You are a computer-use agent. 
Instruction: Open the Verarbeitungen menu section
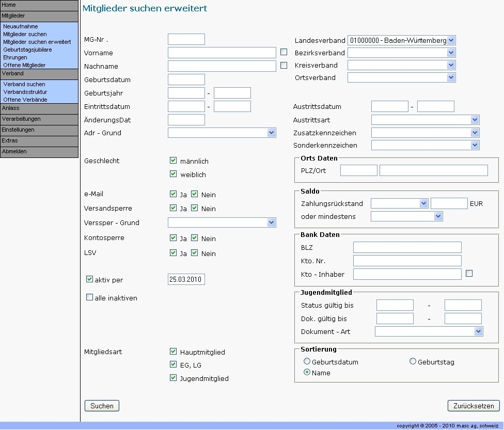[x=39, y=119]
